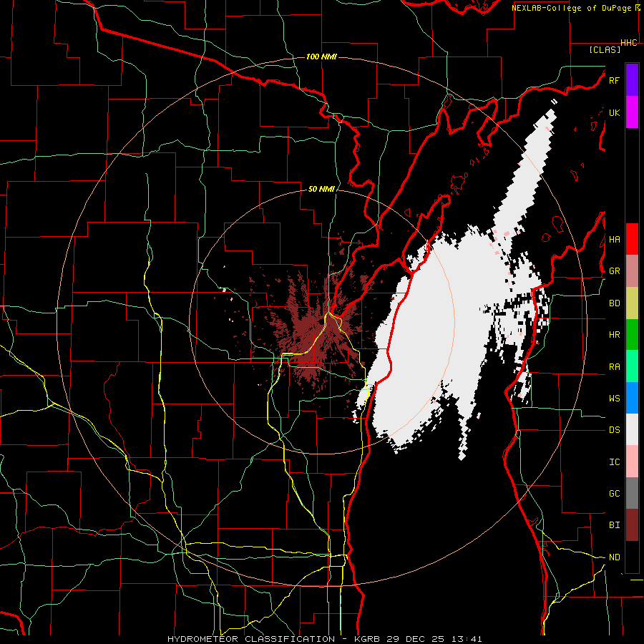Click the DS legend label
This screenshot has width=644, height=644.
[614, 430]
